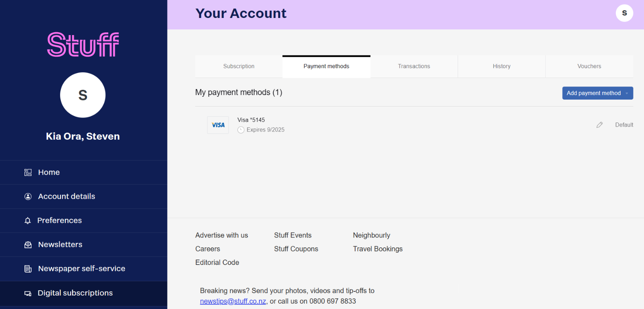Viewport: 644px width, 309px height.
Task: Click the Visa card logo thumbnail
Action: pos(218,125)
